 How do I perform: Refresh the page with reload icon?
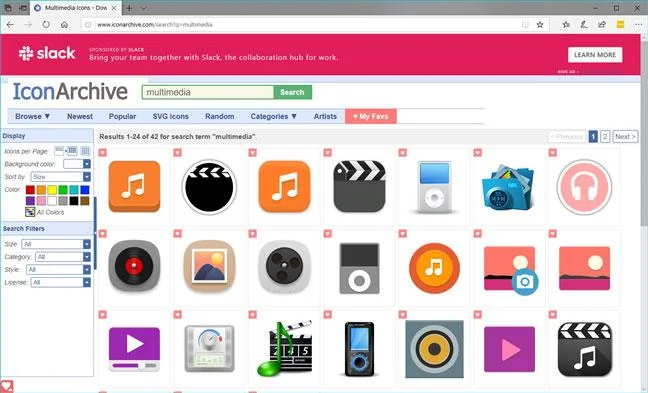coord(46,25)
